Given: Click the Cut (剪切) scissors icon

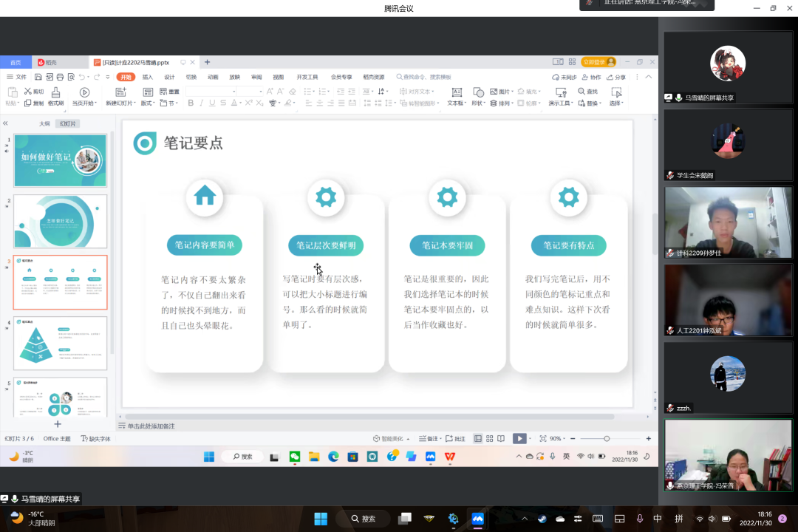Looking at the screenshot, I should (28, 92).
